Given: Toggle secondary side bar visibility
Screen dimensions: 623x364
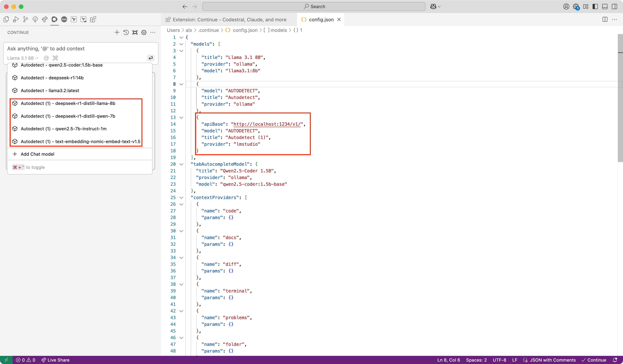Looking at the screenshot, I should 614,7.
